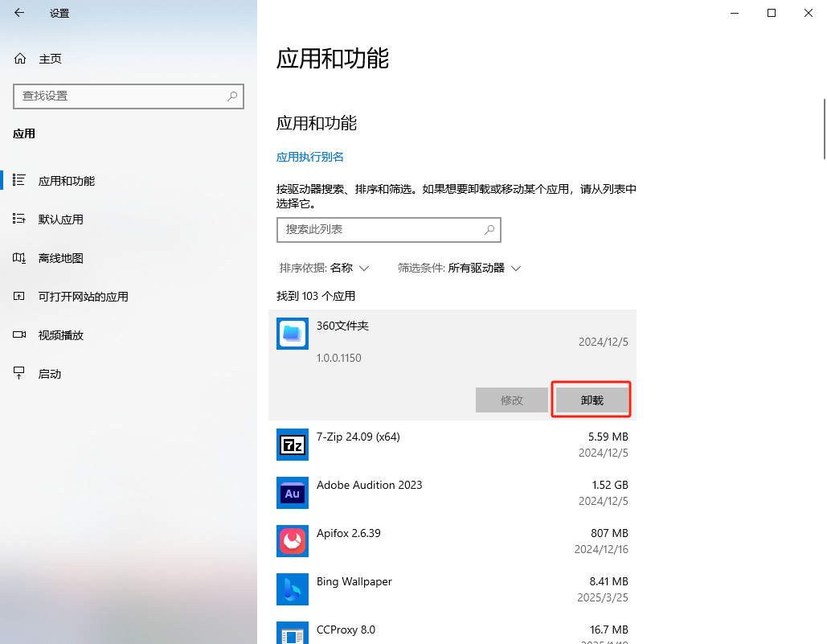
Task: Click the 807 MB size value
Action: point(609,533)
